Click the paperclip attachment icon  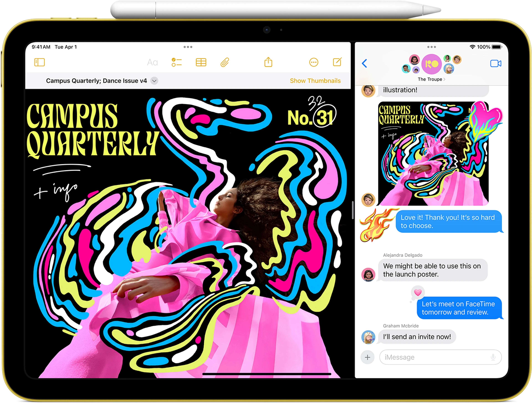(225, 62)
